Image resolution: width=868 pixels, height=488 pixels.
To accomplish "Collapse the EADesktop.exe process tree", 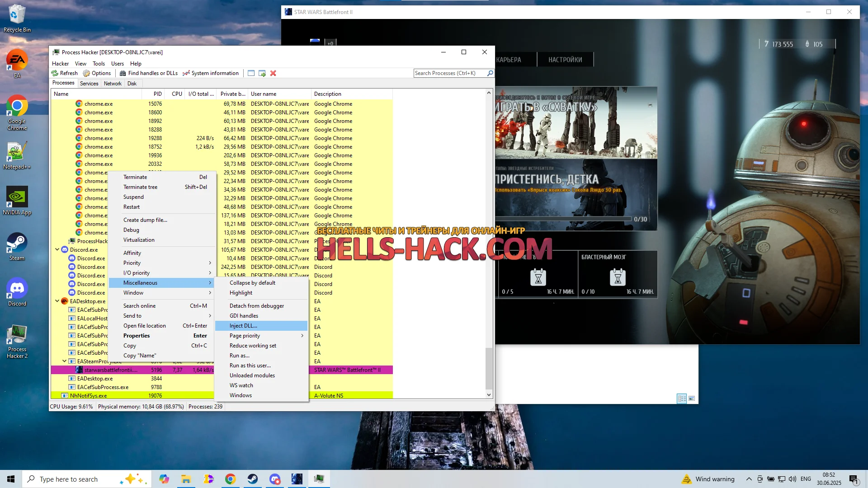I will point(57,301).
